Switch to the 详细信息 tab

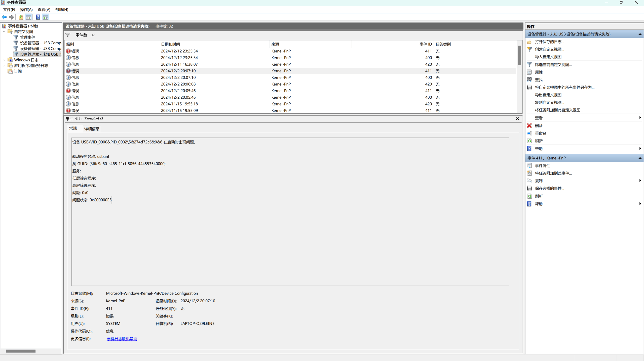click(x=91, y=129)
